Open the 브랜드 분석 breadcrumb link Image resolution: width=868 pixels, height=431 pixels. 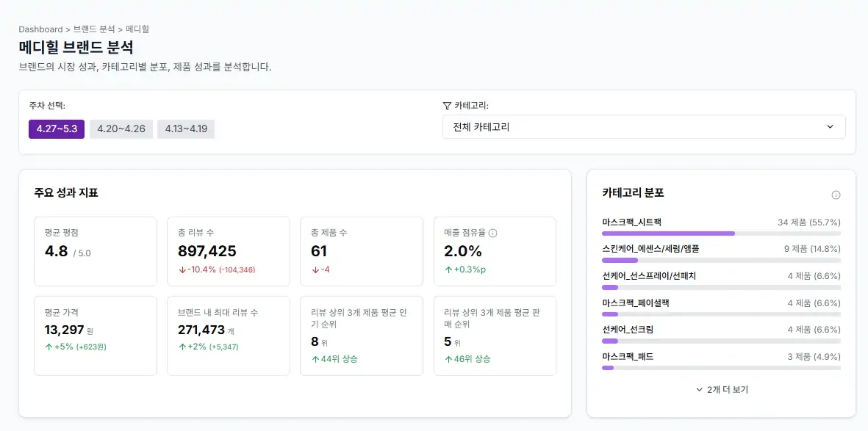coord(93,29)
